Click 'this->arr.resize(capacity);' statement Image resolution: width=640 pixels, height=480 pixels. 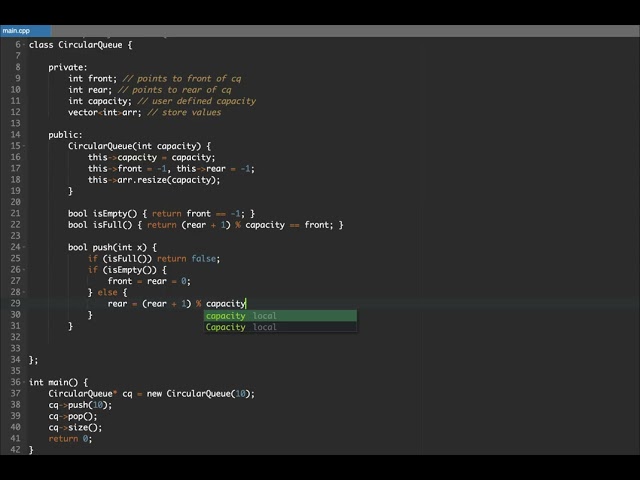tap(154, 180)
